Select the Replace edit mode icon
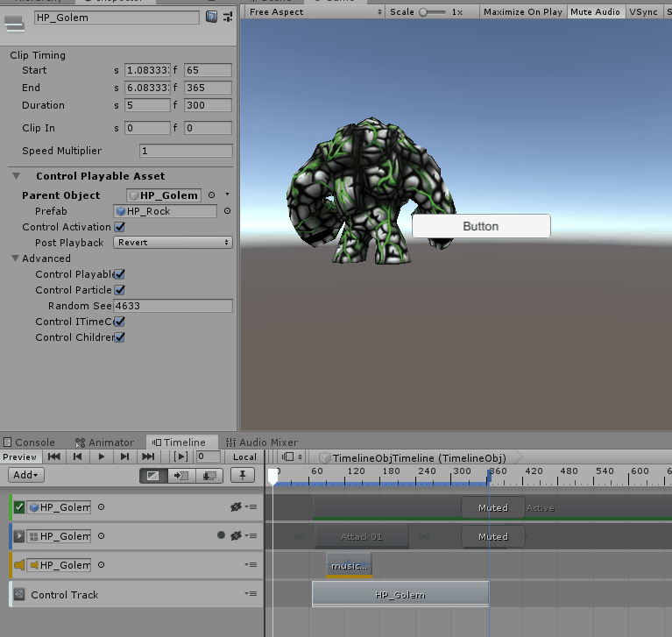Screen dimensions: 672x637 209,476
